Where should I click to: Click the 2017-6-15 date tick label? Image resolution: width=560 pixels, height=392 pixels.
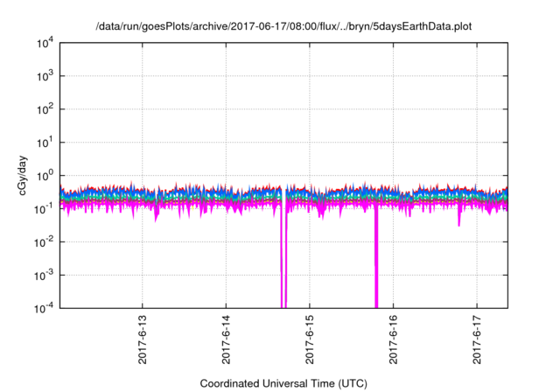tap(309, 339)
